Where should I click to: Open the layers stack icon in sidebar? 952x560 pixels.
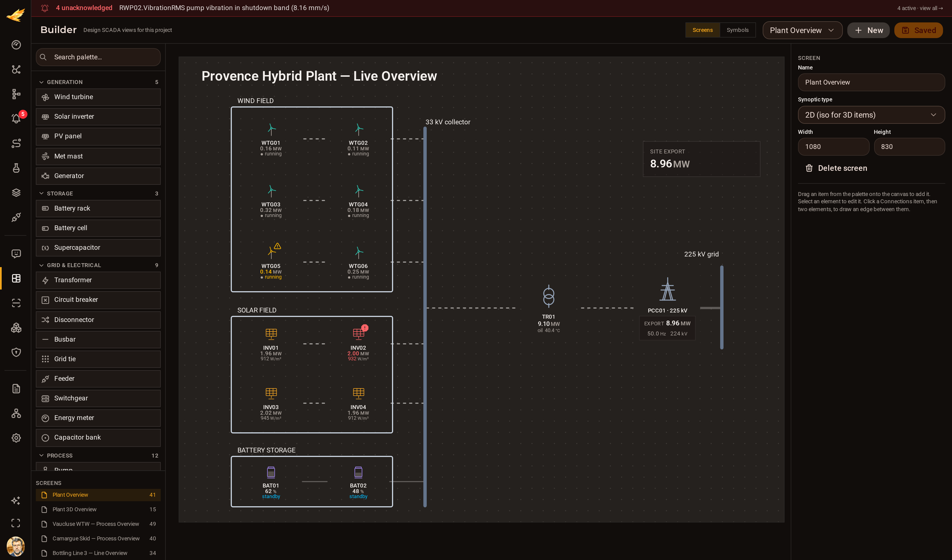point(16,192)
